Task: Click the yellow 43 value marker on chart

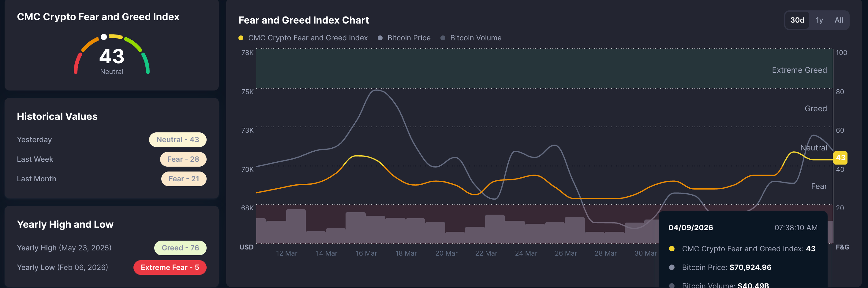Action: 840,158
